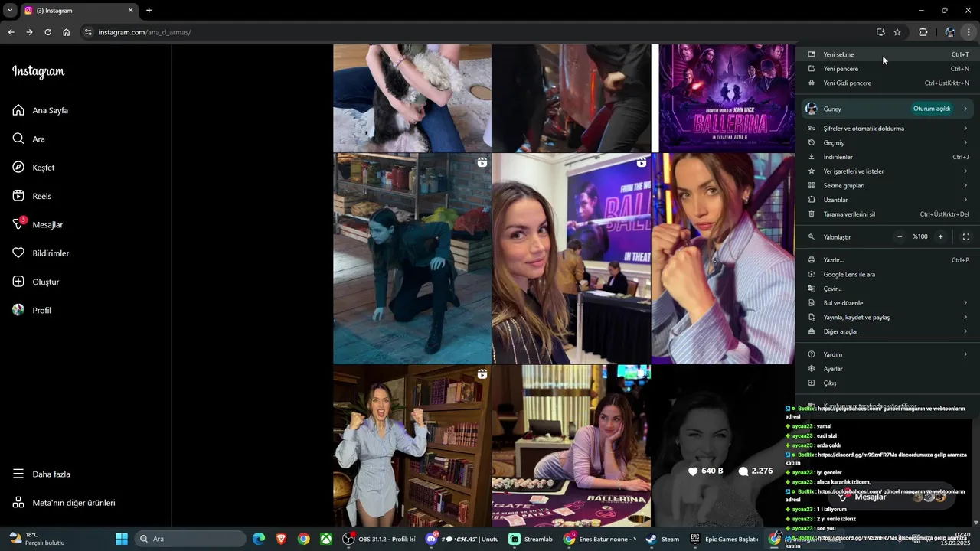Expand Şifreler ve otomatik doldurma submenu
980x551 pixels.
click(x=888, y=129)
